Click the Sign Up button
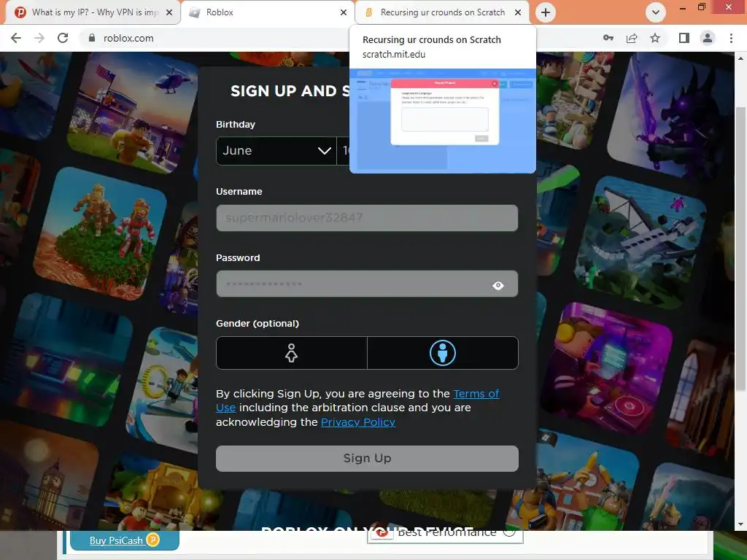 (x=367, y=459)
